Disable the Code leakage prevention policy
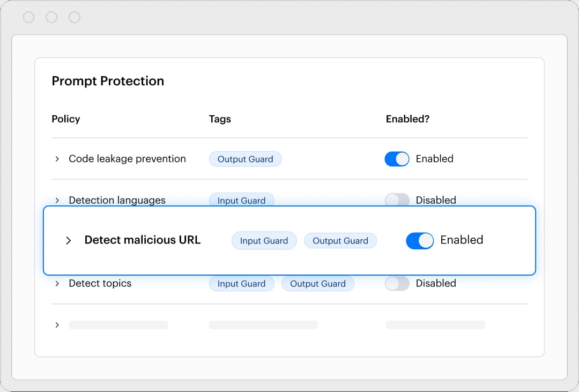The image size is (579, 392). pos(397,159)
